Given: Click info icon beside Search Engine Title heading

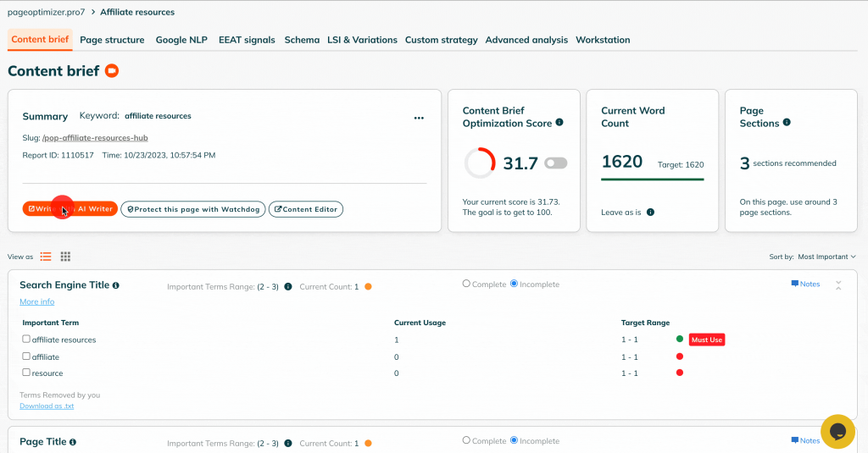Looking at the screenshot, I should (x=115, y=285).
